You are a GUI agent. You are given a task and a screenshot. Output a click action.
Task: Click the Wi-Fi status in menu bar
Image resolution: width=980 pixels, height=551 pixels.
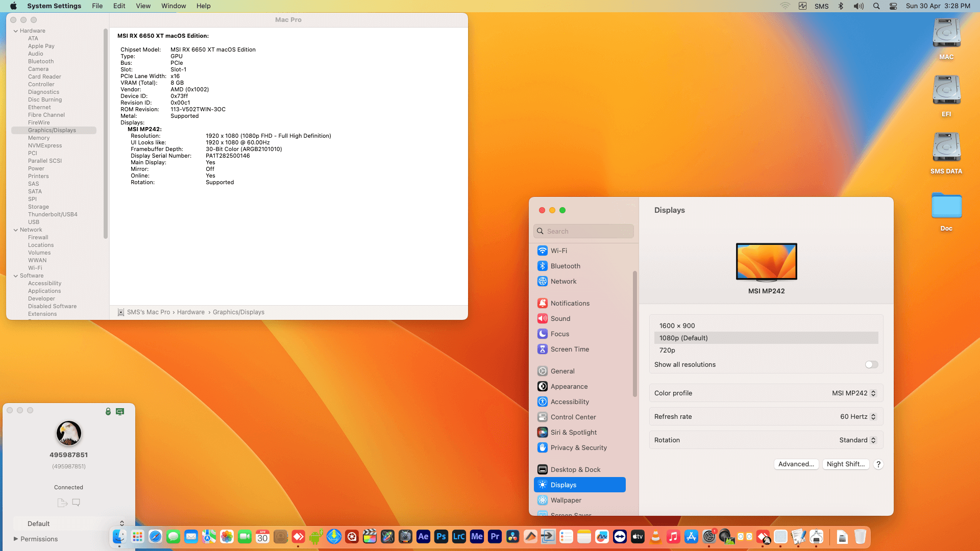pyautogui.click(x=785, y=6)
